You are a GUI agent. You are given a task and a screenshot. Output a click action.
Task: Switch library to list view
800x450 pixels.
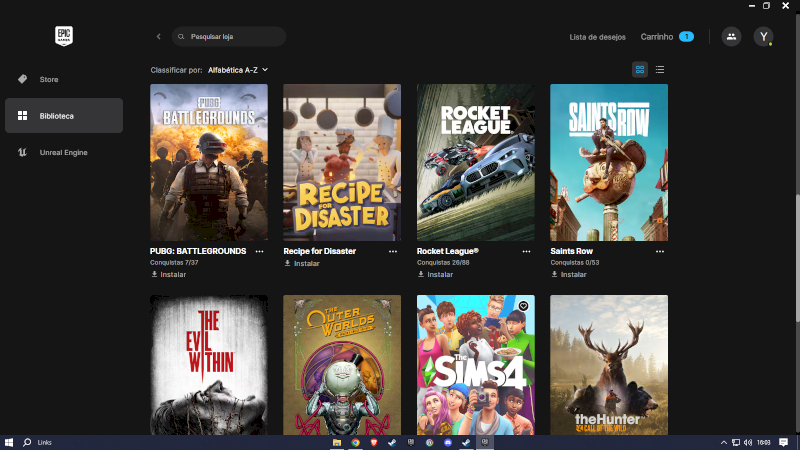[x=660, y=70]
